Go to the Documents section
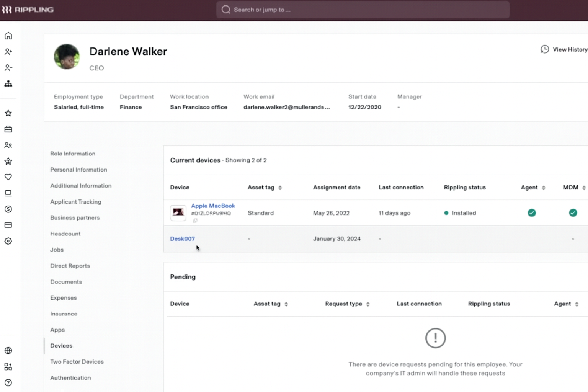Image resolution: width=588 pixels, height=392 pixels. [x=66, y=282]
